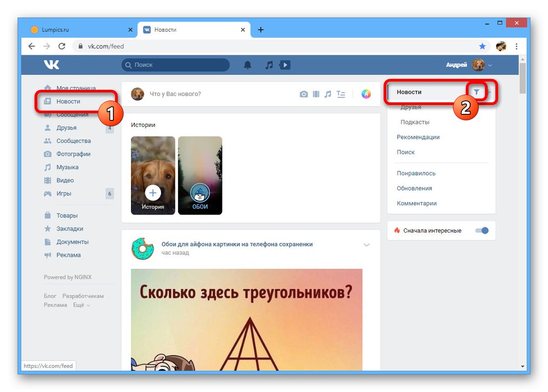The width and height of the screenshot is (548, 392).
Task: Open the 'Разработчикам' footer link
Action: point(84,296)
